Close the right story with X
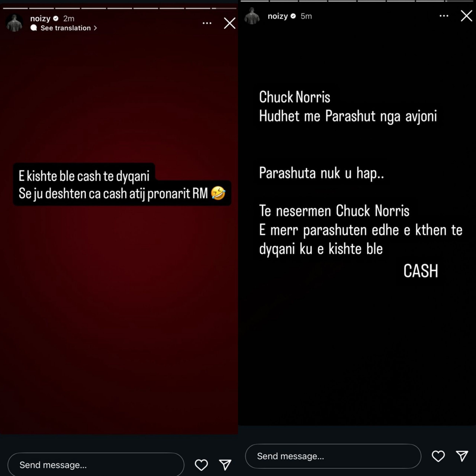Screen dimensions: 476x476 point(466,16)
